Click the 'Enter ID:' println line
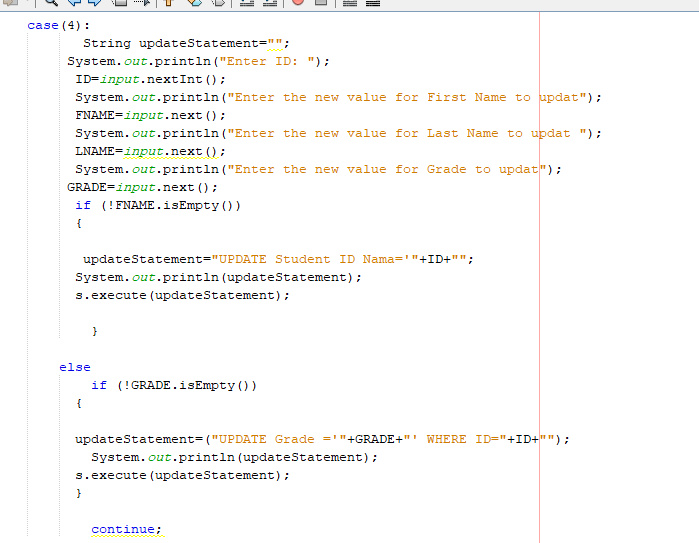 tap(198, 62)
